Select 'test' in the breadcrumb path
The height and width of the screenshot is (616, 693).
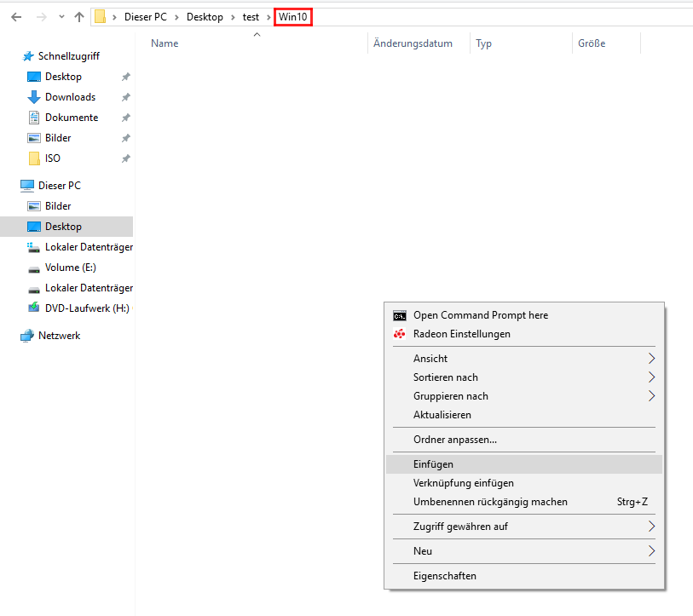click(251, 17)
